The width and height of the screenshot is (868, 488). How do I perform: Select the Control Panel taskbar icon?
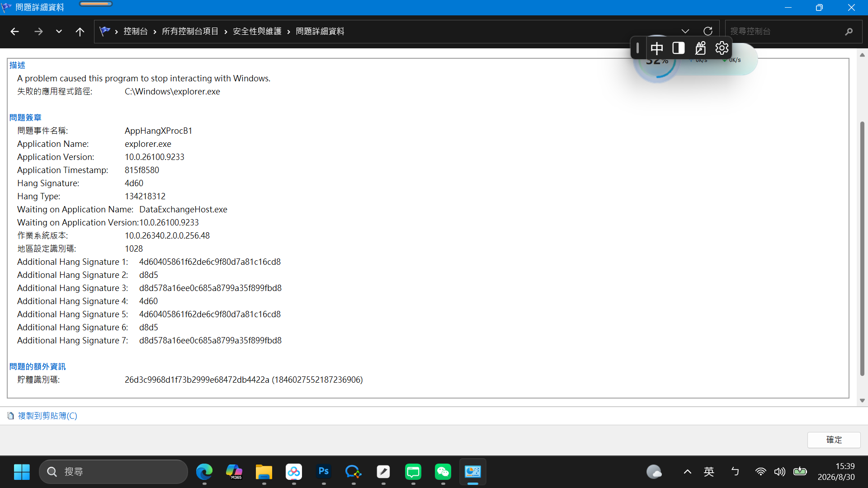472,472
